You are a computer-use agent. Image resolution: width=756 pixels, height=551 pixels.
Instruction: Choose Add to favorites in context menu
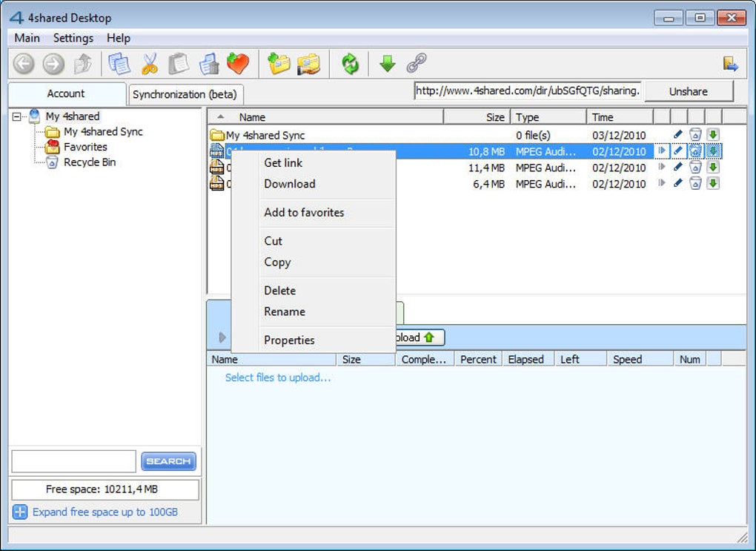click(314, 212)
